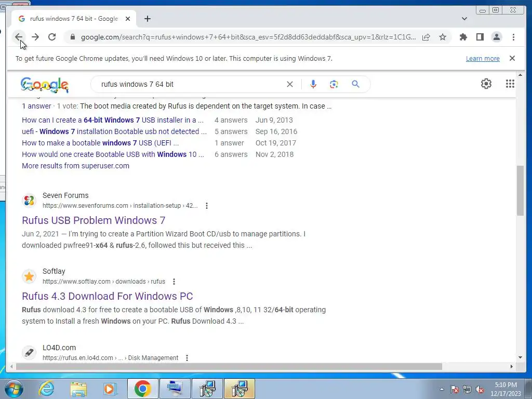Open the Learn more link in the infobar

483,58
